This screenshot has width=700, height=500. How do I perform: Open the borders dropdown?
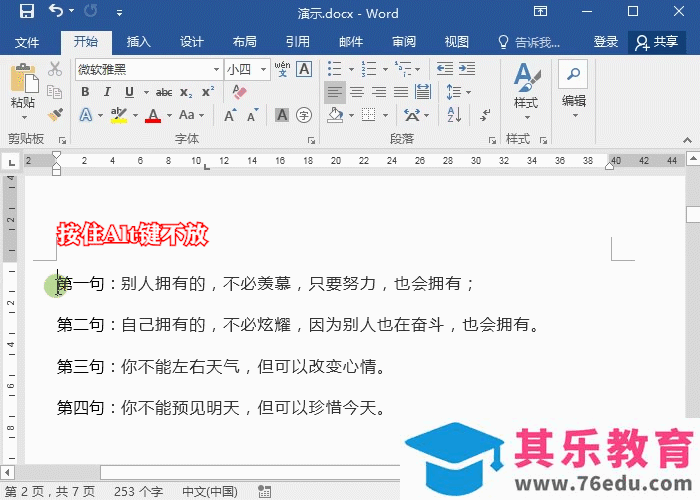click(385, 116)
